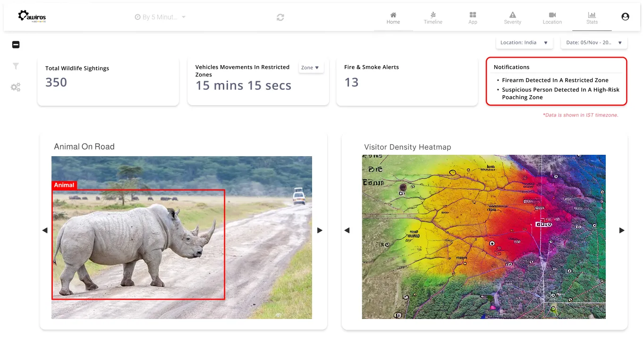
Task: Expand the Zone dropdown in Vehicles card
Action: pos(311,67)
